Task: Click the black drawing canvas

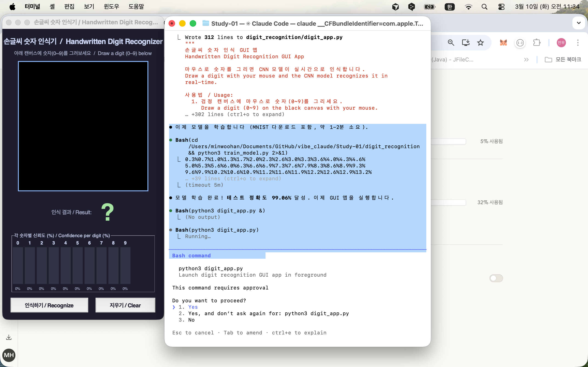Action: coord(83,126)
